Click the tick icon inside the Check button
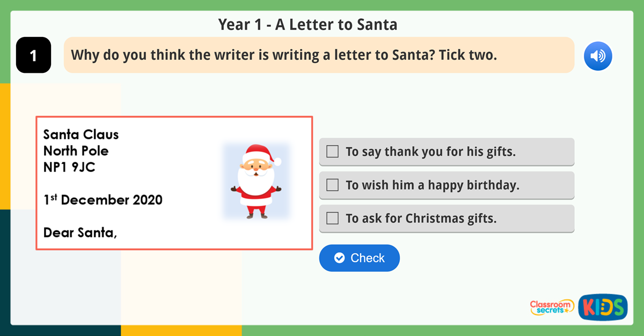The height and width of the screenshot is (336, 644). pos(340,258)
